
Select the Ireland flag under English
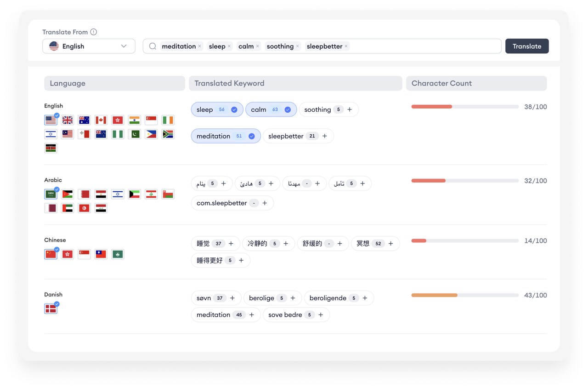tap(168, 120)
